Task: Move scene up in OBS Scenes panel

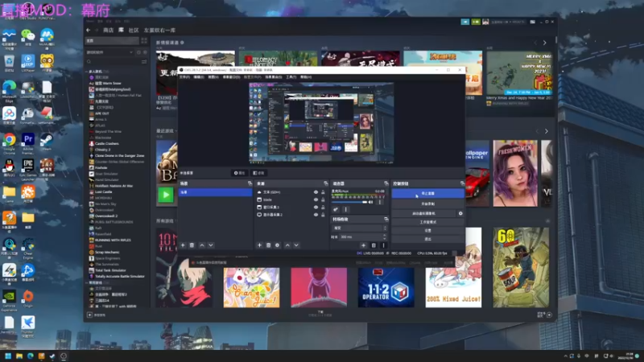Action: coord(202,245)
